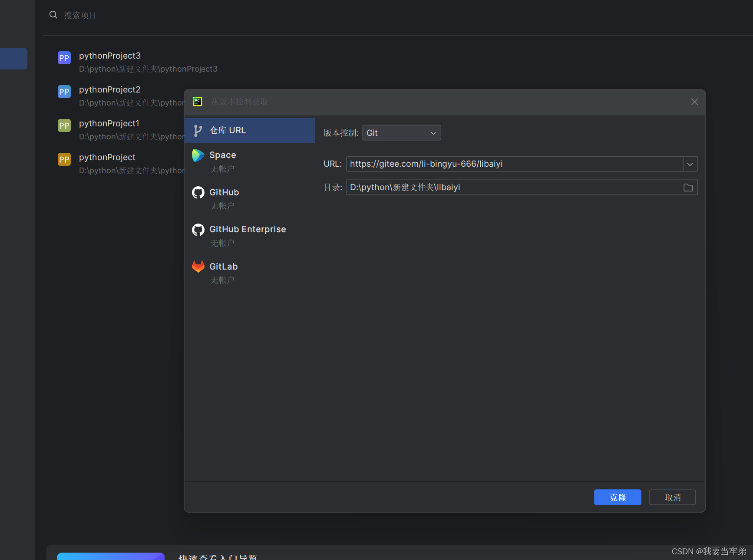Close the 从版本控制获取 dialog
This screenshot has height=560, width=753.
pyautogui.click(x=694, y=102)
